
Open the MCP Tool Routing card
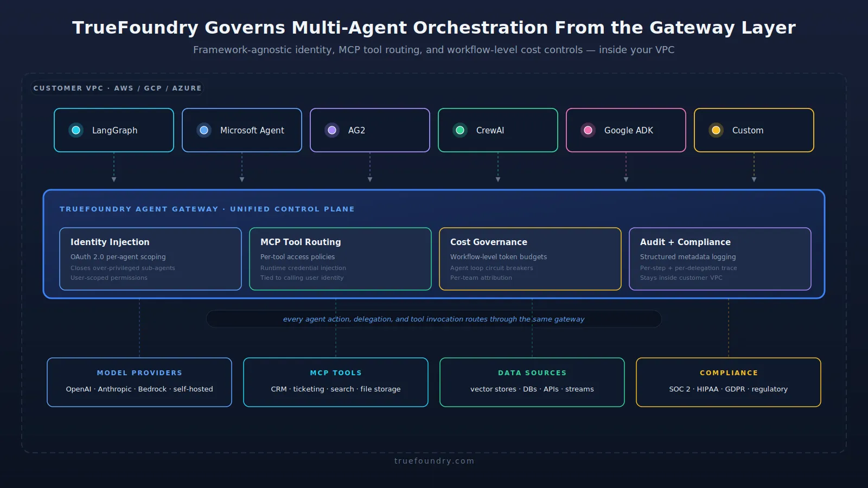340,259
